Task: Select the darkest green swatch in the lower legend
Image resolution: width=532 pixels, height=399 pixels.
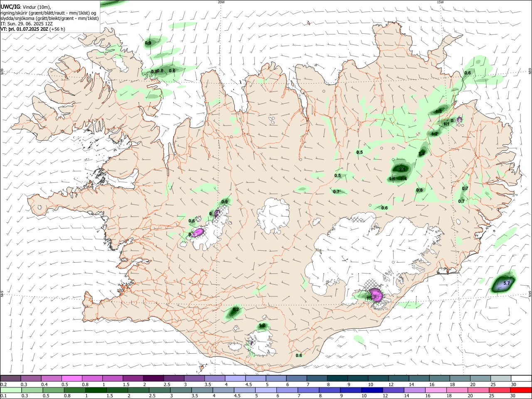Action: 95,390
